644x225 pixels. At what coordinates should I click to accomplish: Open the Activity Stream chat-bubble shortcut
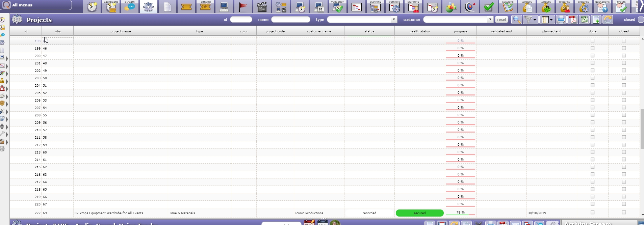(x=130, y=7)
